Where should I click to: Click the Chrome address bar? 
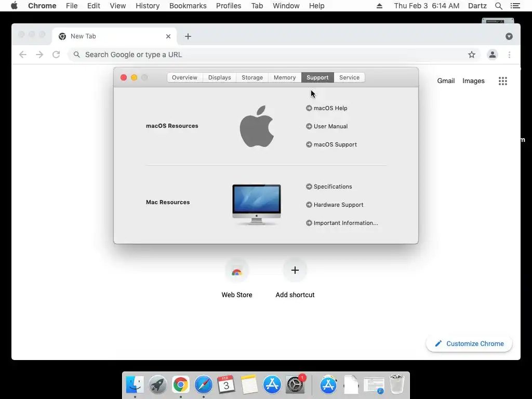pos(274,55)
